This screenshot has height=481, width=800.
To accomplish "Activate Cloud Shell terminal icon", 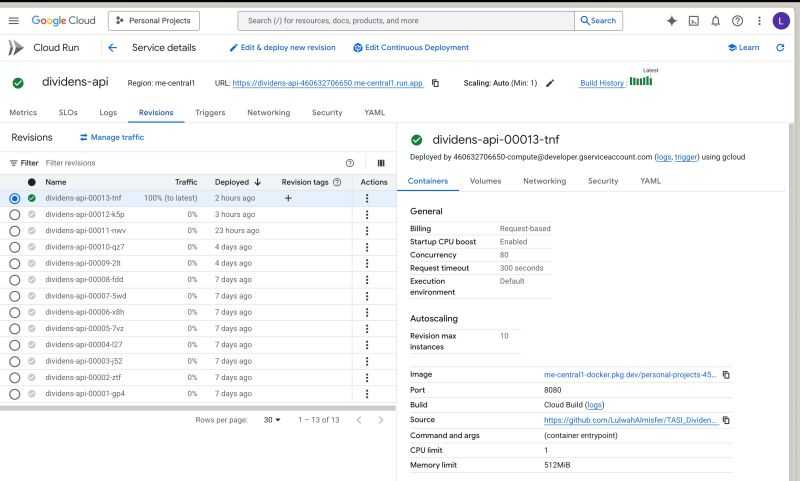I will pyautogui.click(x=694, y=21).
